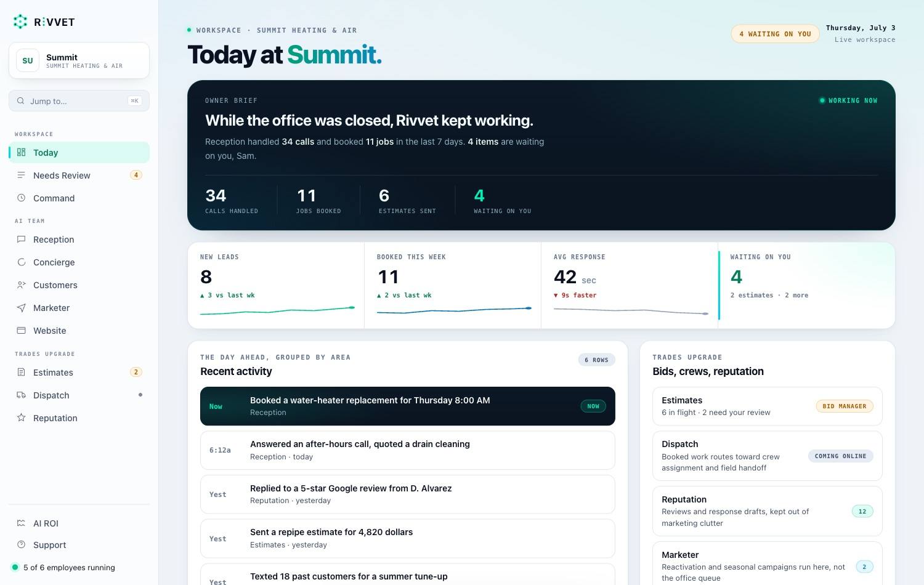Click the Rivvet logo icon
Image resolution: width=924 pixels, height=585 pixels.
[20, 22]
